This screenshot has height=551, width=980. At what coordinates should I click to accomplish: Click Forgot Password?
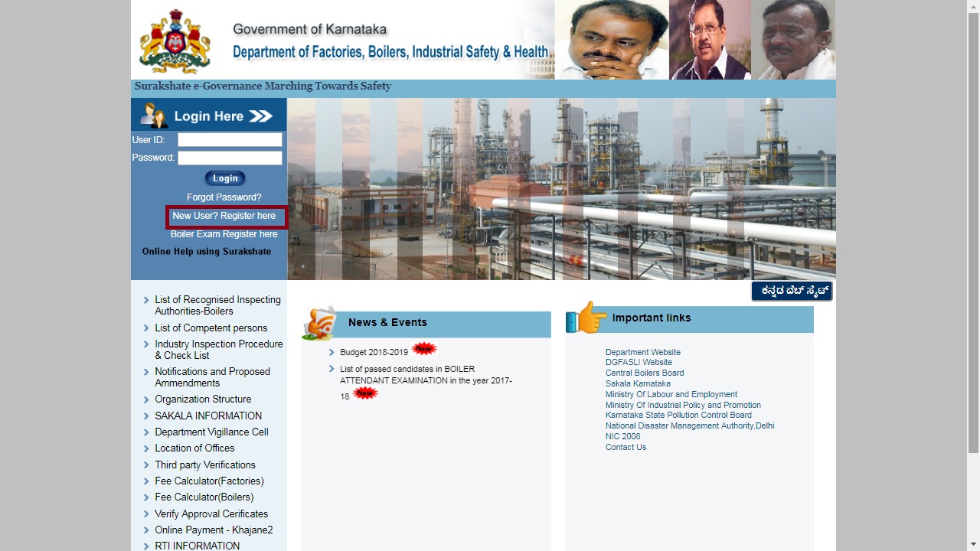pyautogui.click(x=224, y=197)
